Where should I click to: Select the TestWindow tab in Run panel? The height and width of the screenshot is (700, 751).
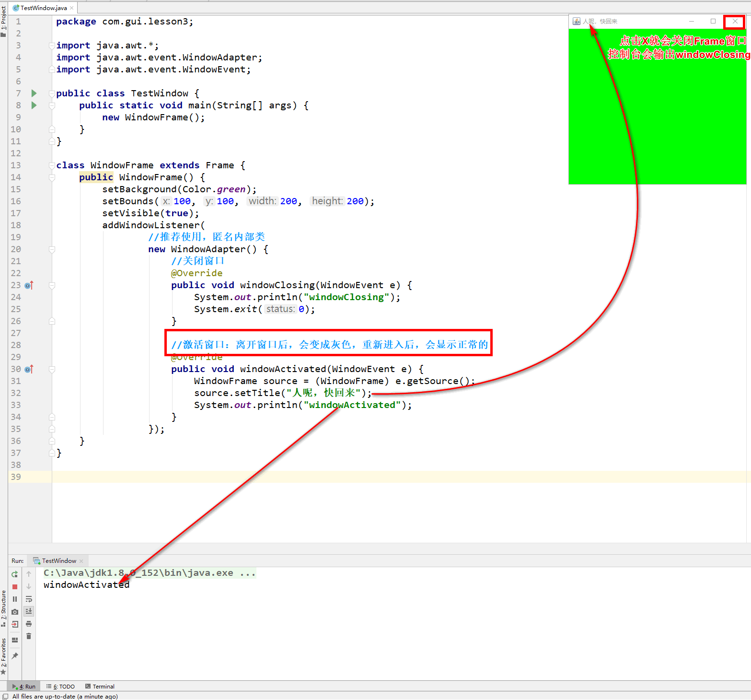(59, 561)
